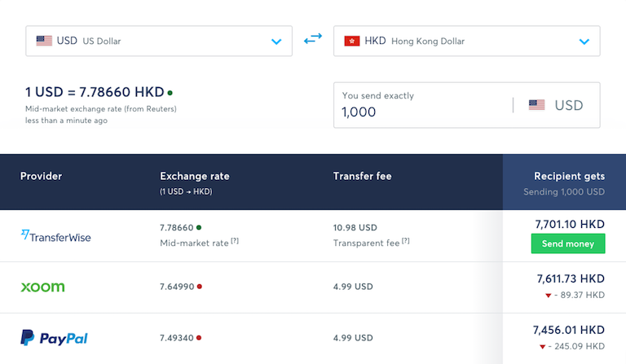Click the US flag in source currency selector

44,41
